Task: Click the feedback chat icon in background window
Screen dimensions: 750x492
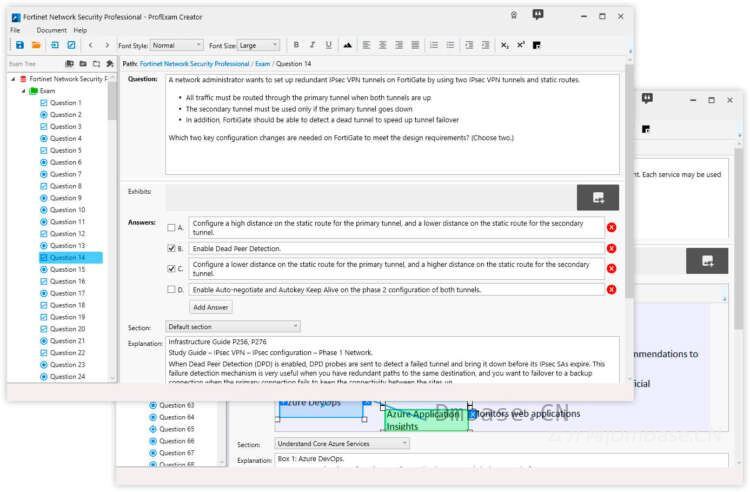Action: (647, 98)
